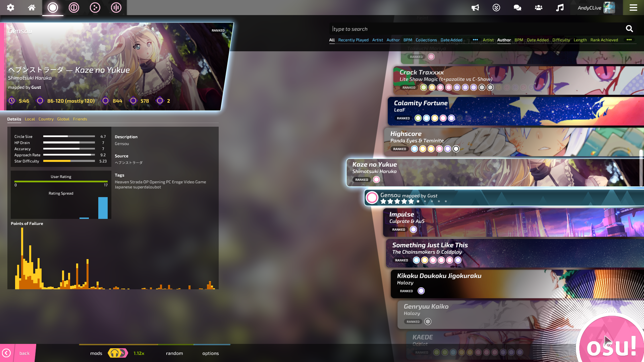
Task: Switch to the osu!taiko ruleset
Action: [x=74, y=7]
